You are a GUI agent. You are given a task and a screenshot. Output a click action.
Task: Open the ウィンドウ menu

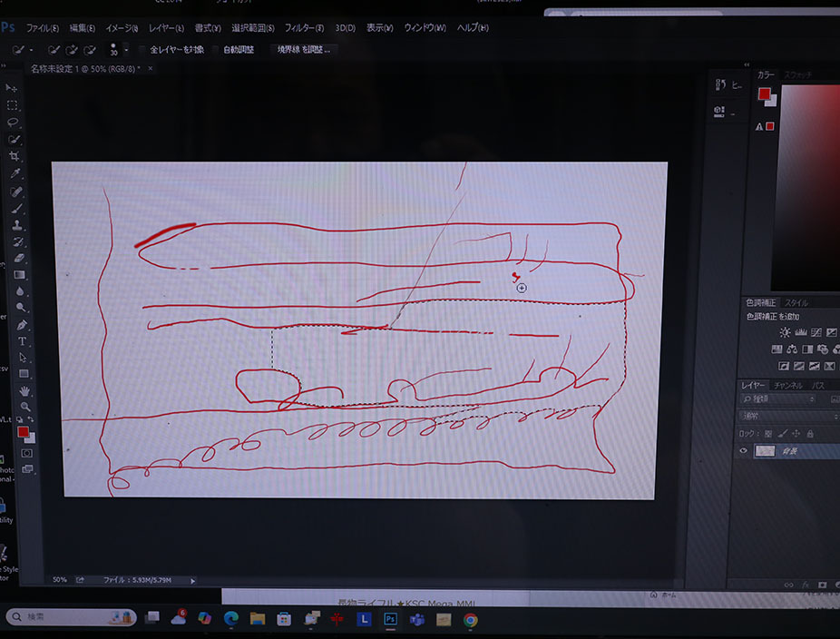pos(425,28)
